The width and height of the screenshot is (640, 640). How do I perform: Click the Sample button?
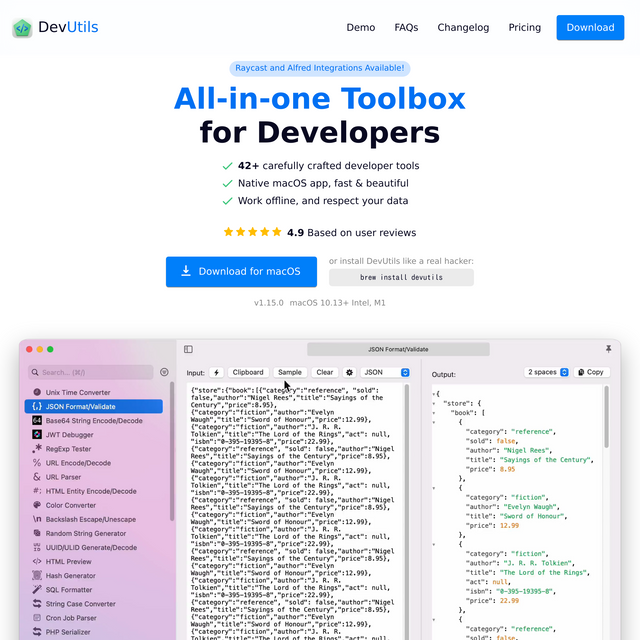pos(290,372)
